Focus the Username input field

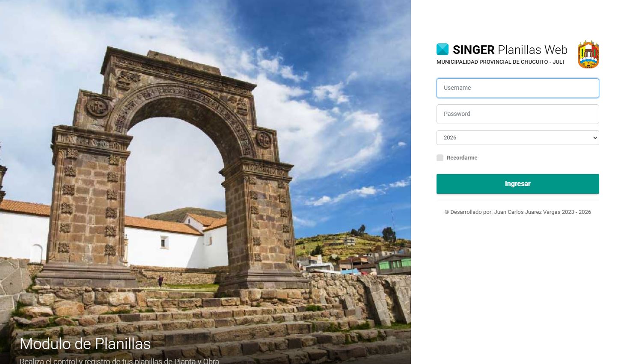pos(518,88)
